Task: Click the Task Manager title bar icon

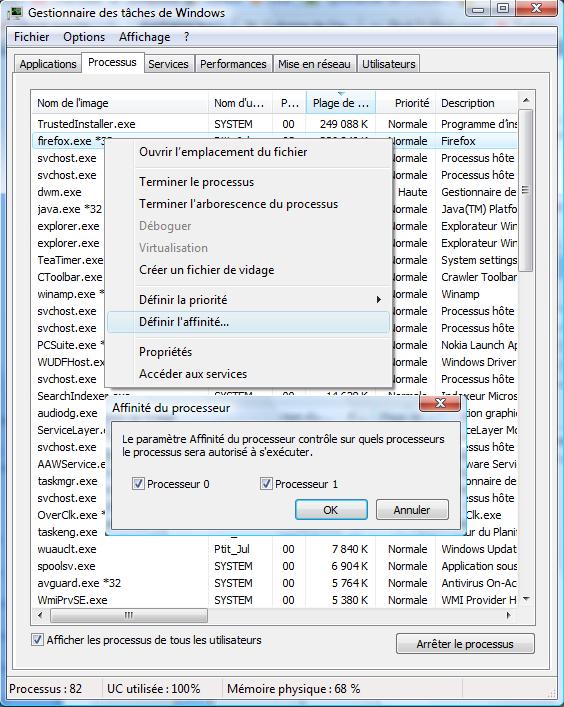Action: tap(15, 13)
